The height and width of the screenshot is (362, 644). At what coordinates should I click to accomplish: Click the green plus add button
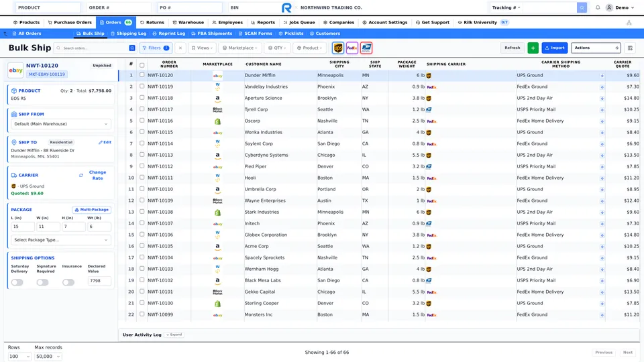click(x=533, y=48)
